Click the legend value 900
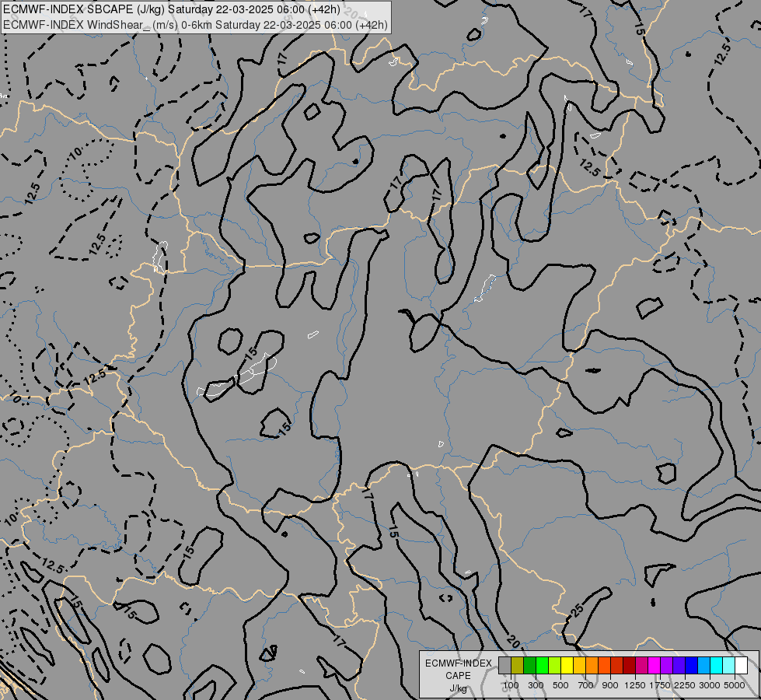Image resolution: width=761 pixels, height=700 pixels. coord(610,685)
